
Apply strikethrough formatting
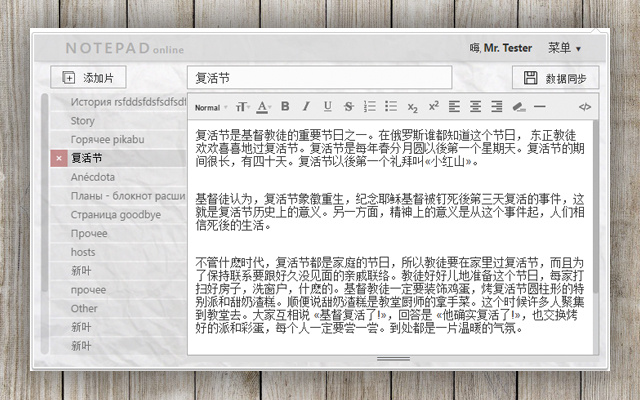(x=348, y=107)
